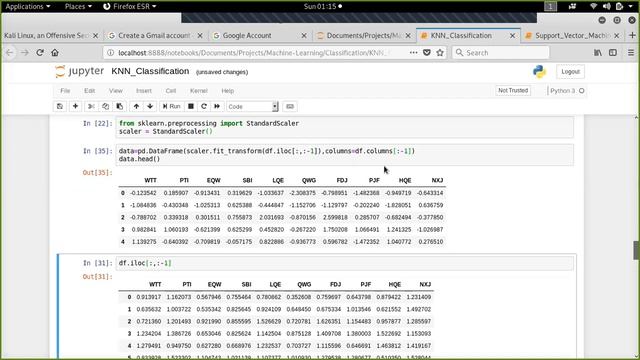Click inside the In [31] df.iloc cell
Screen dimensions: 640x360
tap(345, 263)
